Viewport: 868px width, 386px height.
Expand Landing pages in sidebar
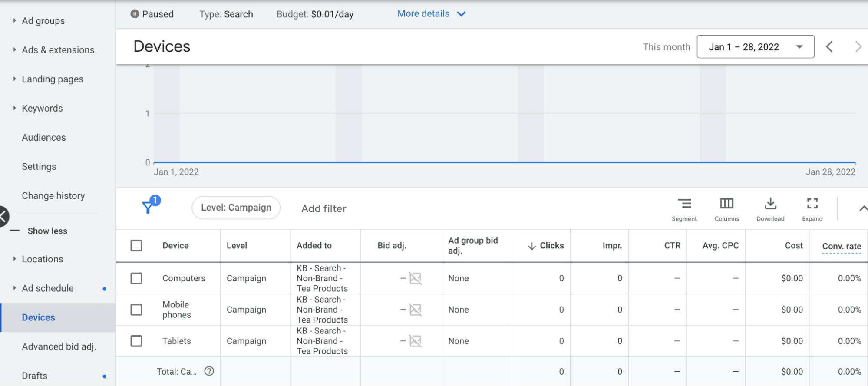point(14,79)
